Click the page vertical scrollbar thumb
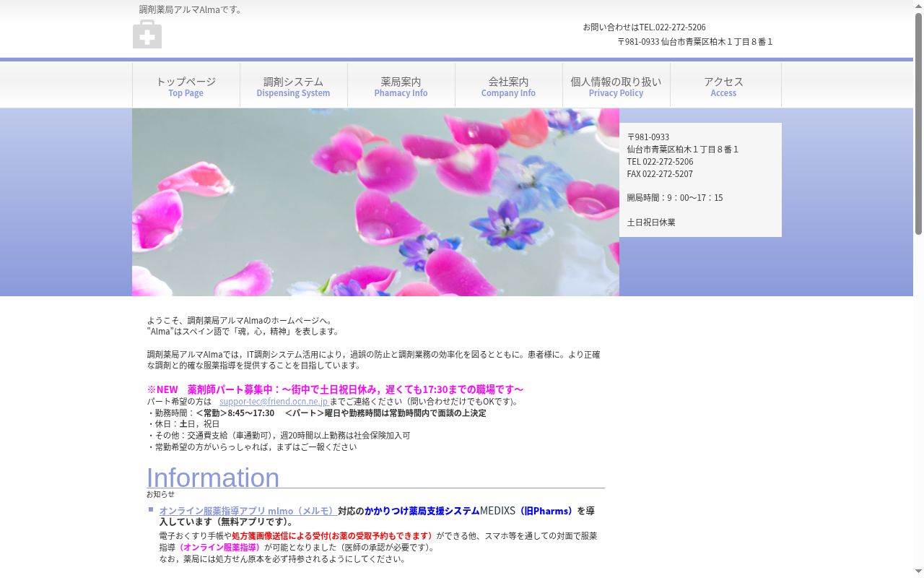924x578 pixels. pos(918,123)
